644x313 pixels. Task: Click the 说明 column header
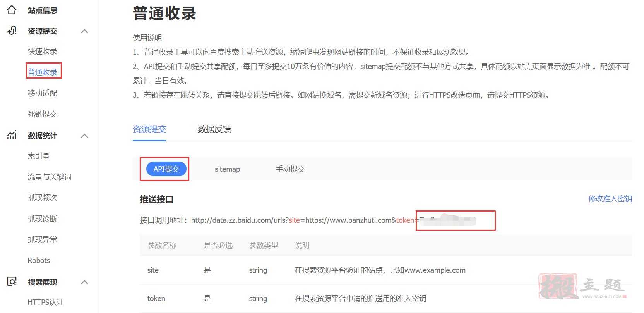[302, 245]
